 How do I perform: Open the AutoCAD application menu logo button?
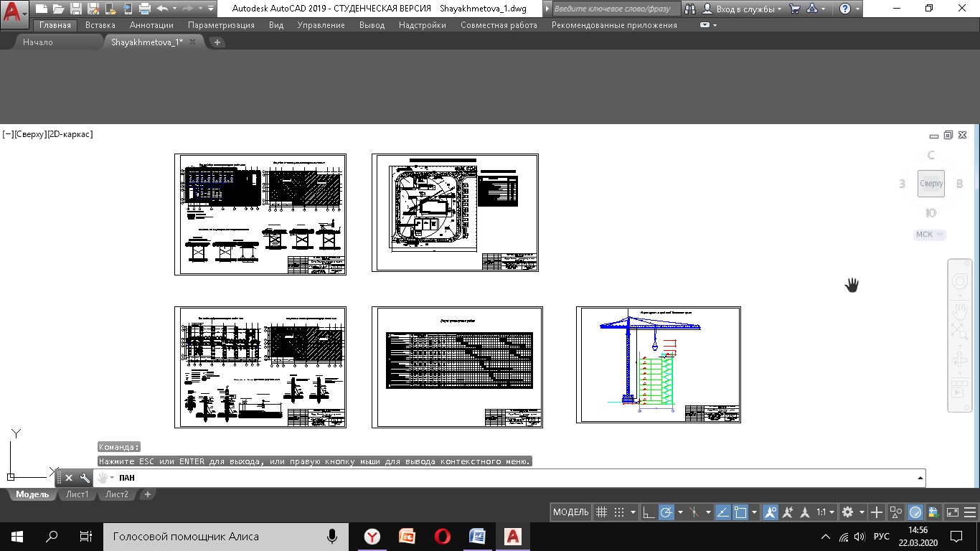coord(14,14)
